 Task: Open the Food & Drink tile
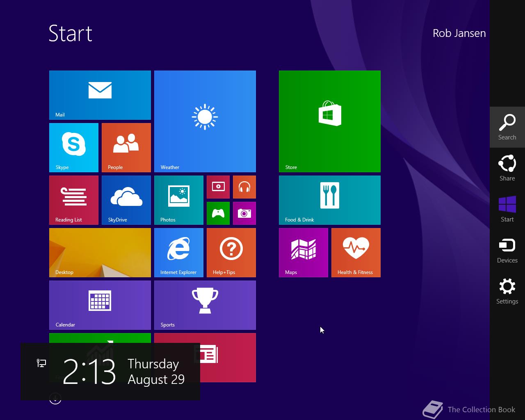click(330, 200)
